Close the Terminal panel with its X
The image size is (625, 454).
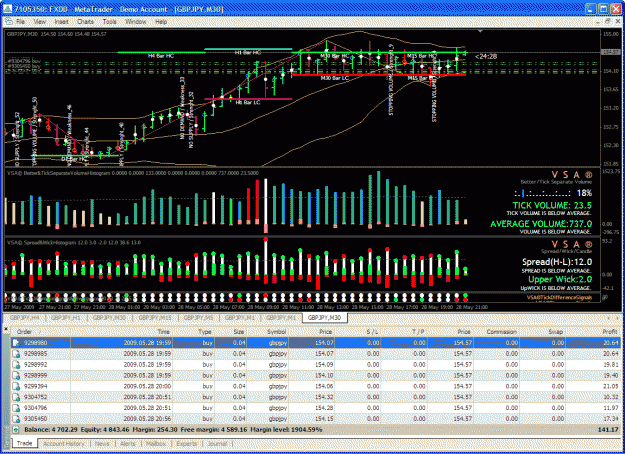6,329
